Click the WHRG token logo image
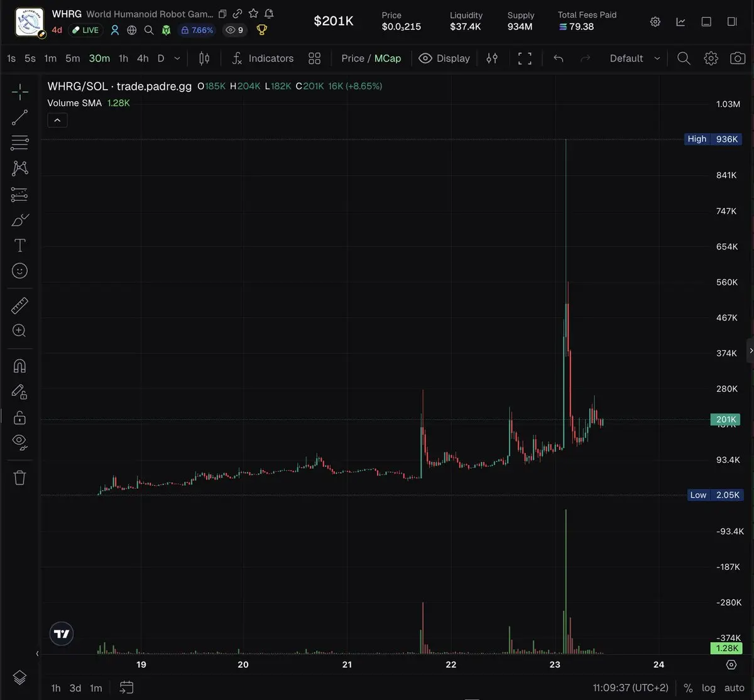The image size is (754, 700). pos(30,22)
